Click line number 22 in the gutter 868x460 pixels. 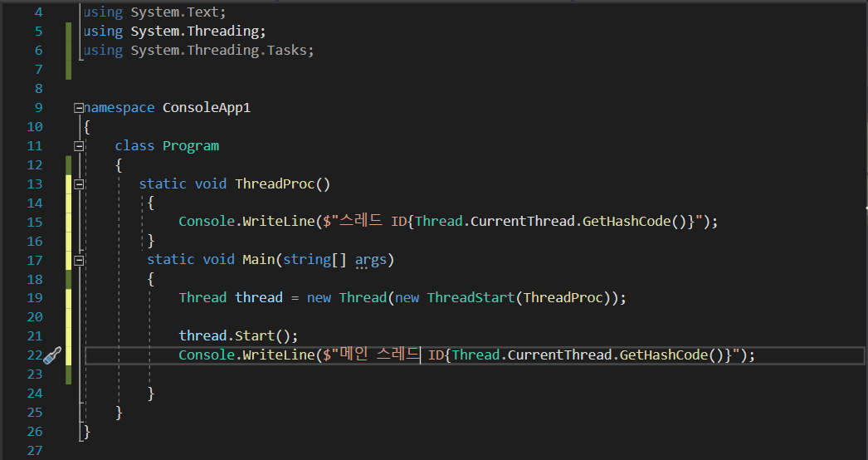tap(35, 355)
